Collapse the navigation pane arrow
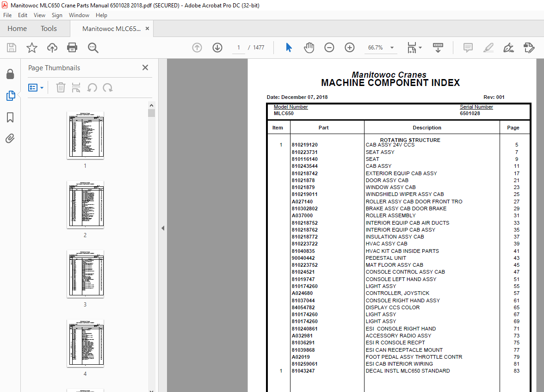The height and width of the screenshot is (392, 544). [x=163, y=228]
